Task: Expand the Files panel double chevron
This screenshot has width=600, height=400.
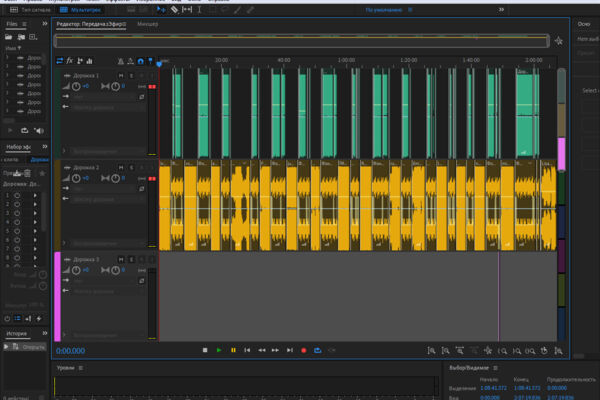Action: coord(45,24)
